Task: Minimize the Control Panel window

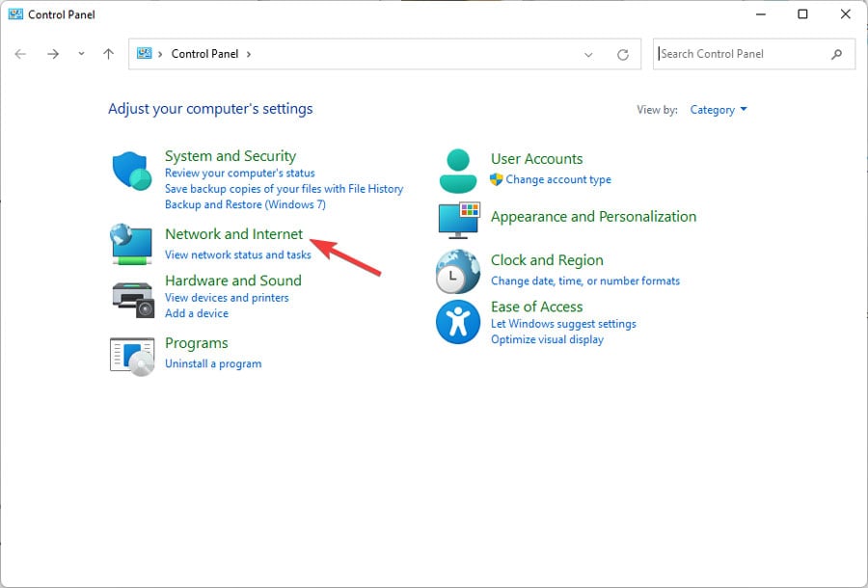Action: (761, 14)
